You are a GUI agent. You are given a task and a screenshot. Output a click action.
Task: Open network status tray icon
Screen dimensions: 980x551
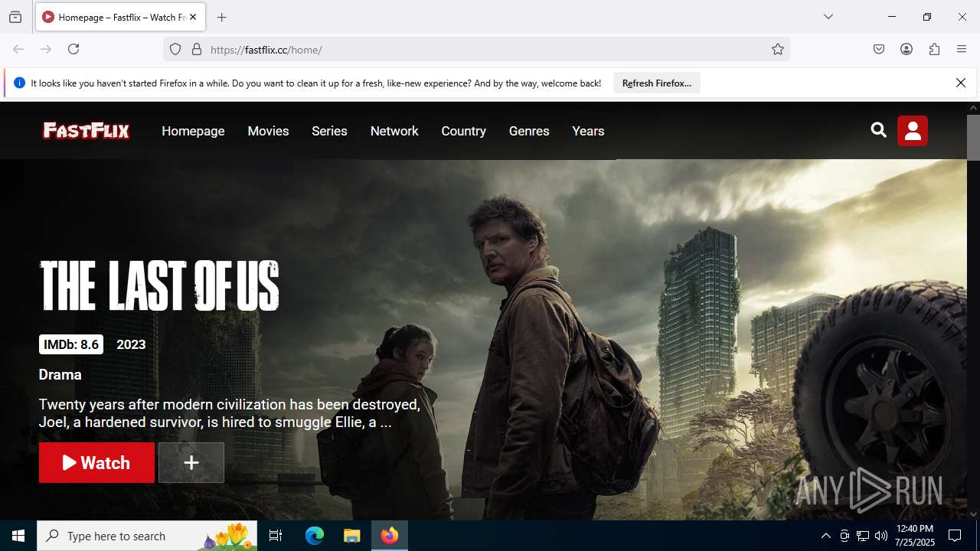(863, 536)
